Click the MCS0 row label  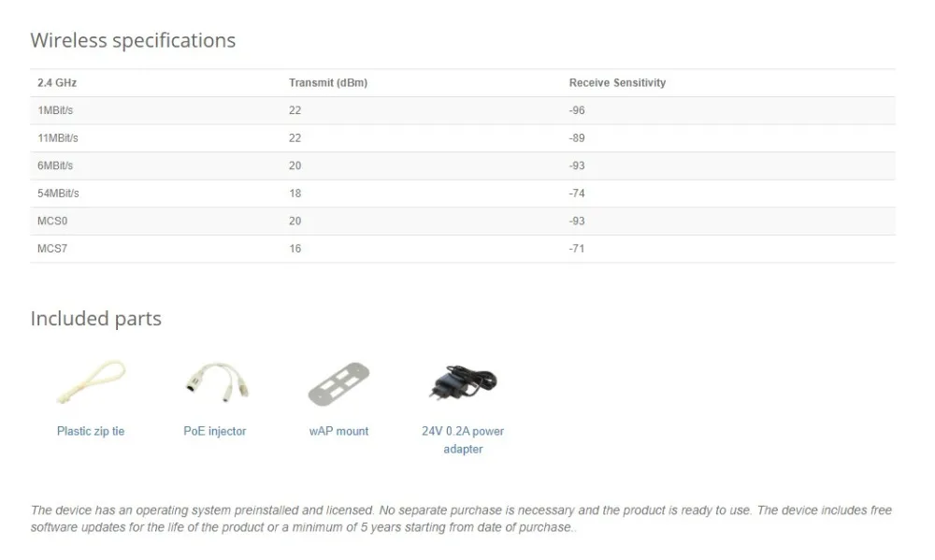(52, 222)
